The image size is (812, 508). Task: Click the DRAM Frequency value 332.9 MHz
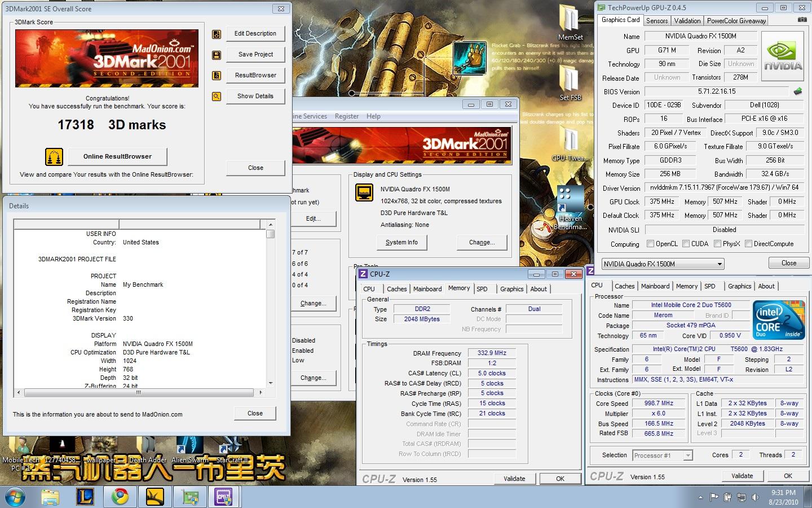(x=492, y=353)
